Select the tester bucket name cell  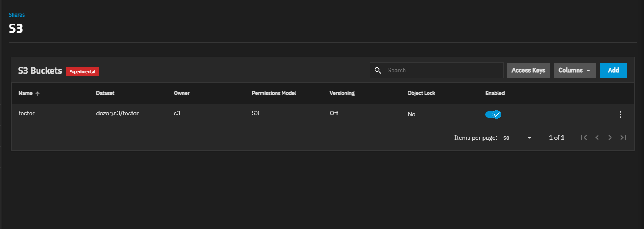tap(27, 114)
